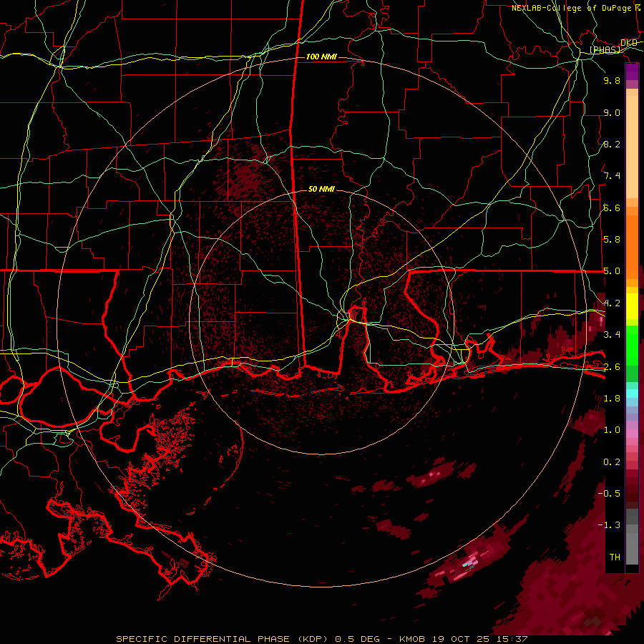This screenshot has width=644, height=644.
Task: Pick the pink band beside 1.0
Action: pyautogui.click(x=632, y=433)
